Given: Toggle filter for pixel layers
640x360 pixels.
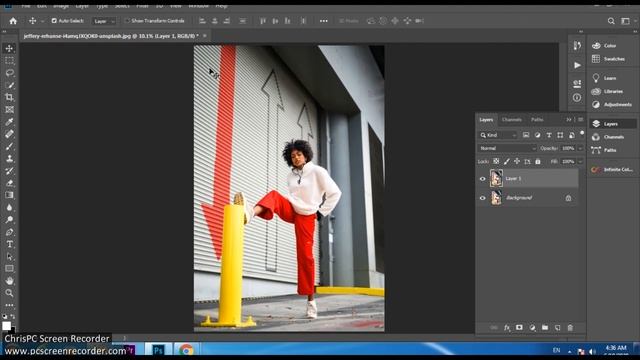Looking at the screenshot, I should (526, 135).
